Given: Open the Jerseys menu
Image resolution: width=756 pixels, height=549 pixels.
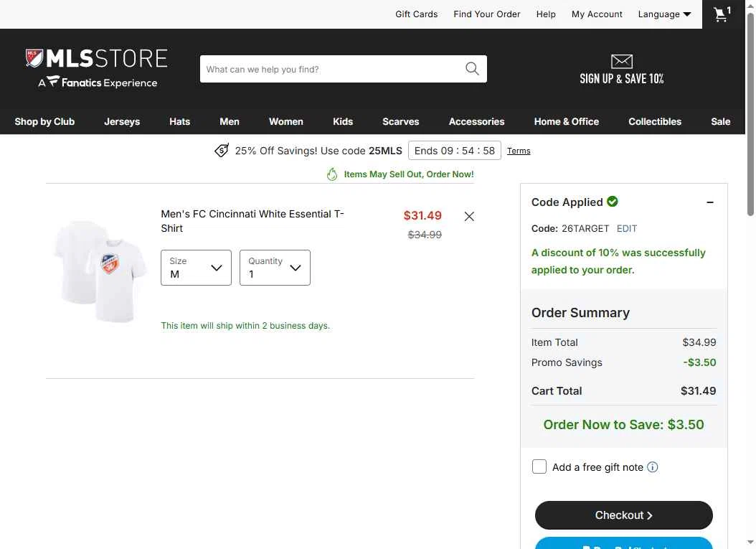Looking at the screenshot, I should 122,121.
